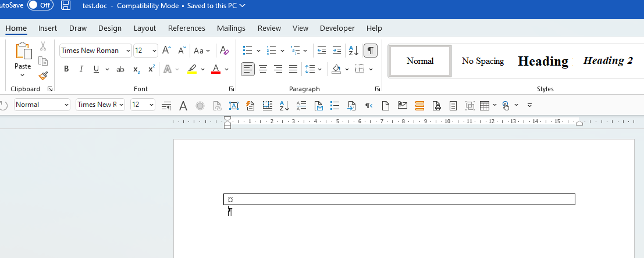Click the Cut scissors icon
This screenshot has width=644, height=258.
tap(43, 46)
